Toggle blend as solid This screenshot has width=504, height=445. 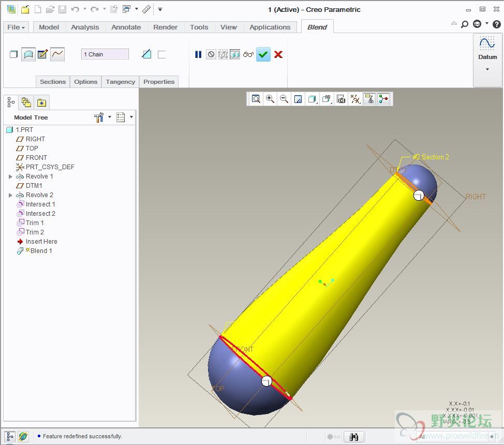click(x=13, y=54)
